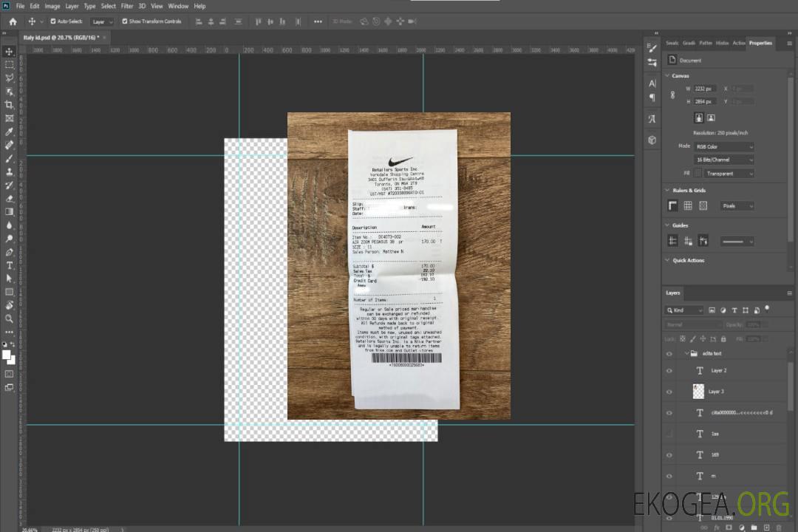Viewport: 798px width, 532px height.
Task: Filter layers by type (T) icon
Action: [x=734, y=310]
